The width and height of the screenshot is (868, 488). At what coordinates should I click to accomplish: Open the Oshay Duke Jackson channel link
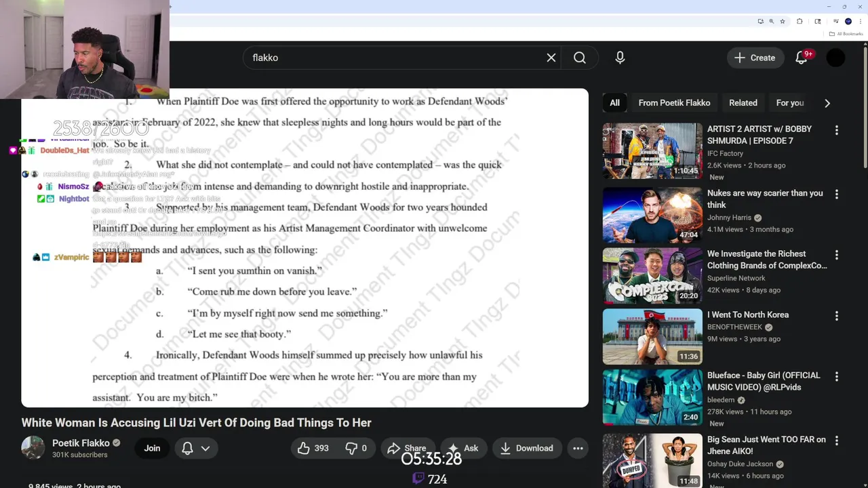740,464
